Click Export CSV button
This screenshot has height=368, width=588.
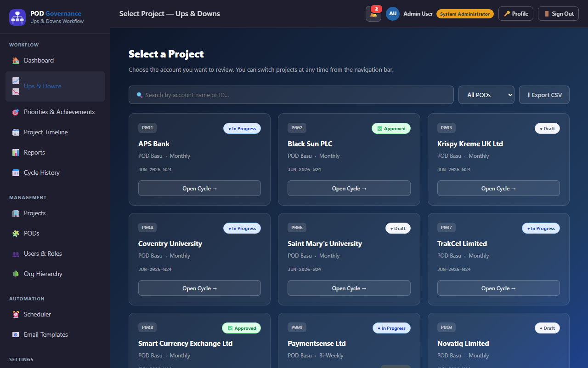pyautogui.click(x=544, y=95)
